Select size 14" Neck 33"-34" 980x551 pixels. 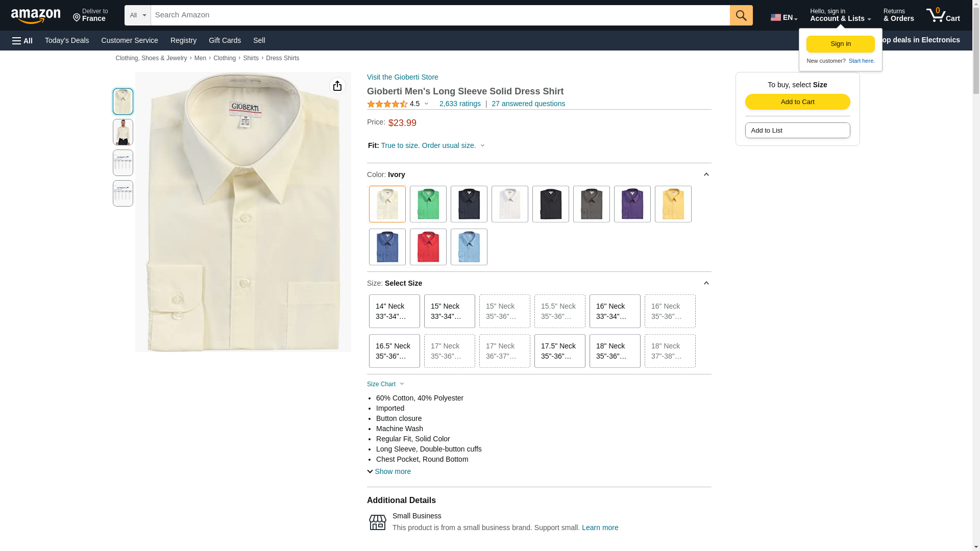click(x=395, y=311)
